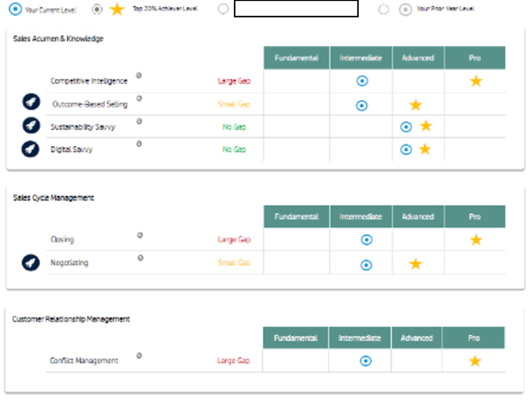
Task: Select the Top 20% Achiever Level radio button
Action: [x=97, y=9]
